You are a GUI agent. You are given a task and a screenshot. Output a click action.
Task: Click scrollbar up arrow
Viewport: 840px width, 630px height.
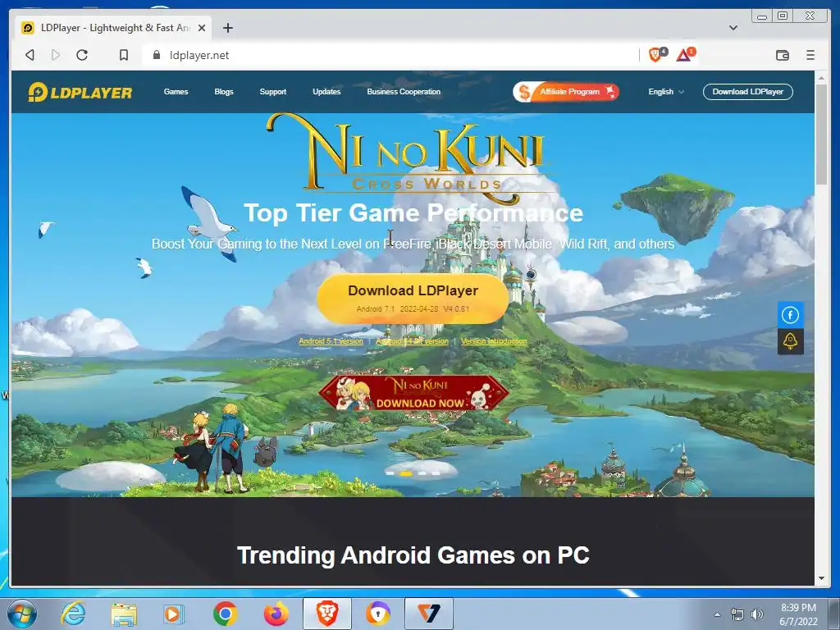click(x=821, y=78)
